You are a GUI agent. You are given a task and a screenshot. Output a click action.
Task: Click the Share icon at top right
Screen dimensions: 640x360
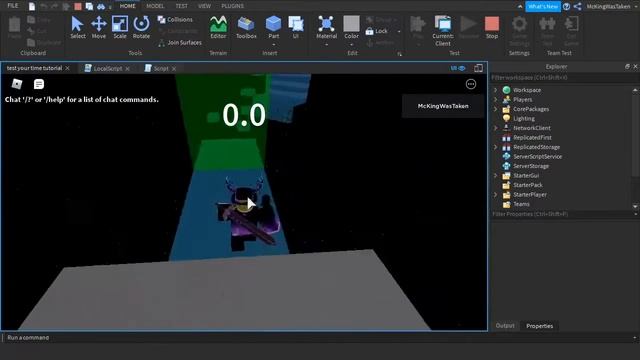(578, 7)
